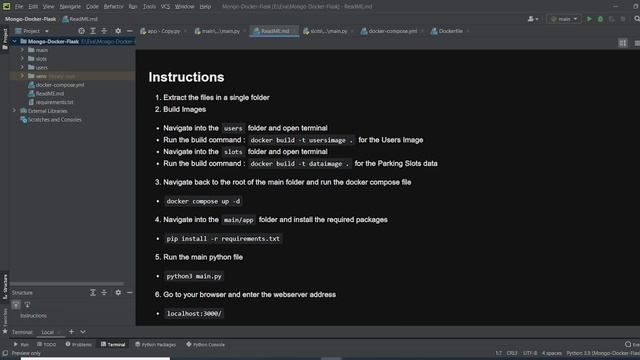
Task: Hide the Structure tool window
Action: coord(129,293)
